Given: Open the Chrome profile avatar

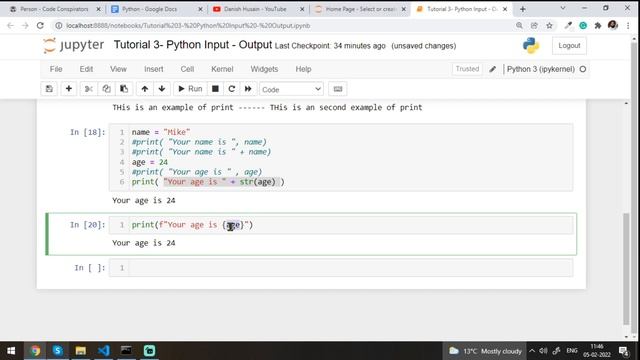Looking at the screenshot, I should click(x=613, y=25).
